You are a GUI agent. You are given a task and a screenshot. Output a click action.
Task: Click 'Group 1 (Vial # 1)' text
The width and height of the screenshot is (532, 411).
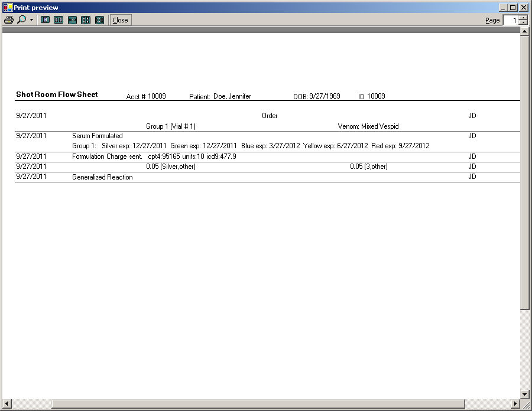click(171, 126)
